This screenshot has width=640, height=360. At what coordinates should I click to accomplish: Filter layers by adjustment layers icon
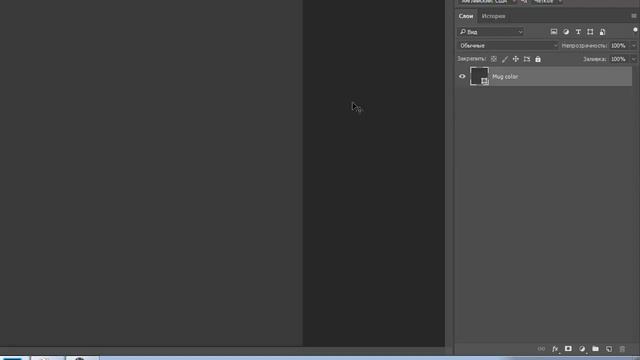[566, 32]
